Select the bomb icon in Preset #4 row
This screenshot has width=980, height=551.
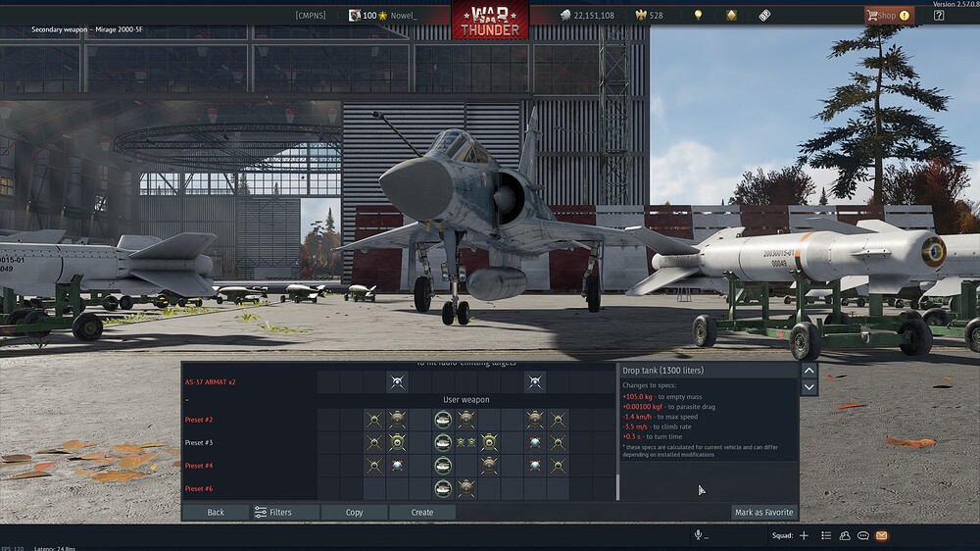[489, 466]
